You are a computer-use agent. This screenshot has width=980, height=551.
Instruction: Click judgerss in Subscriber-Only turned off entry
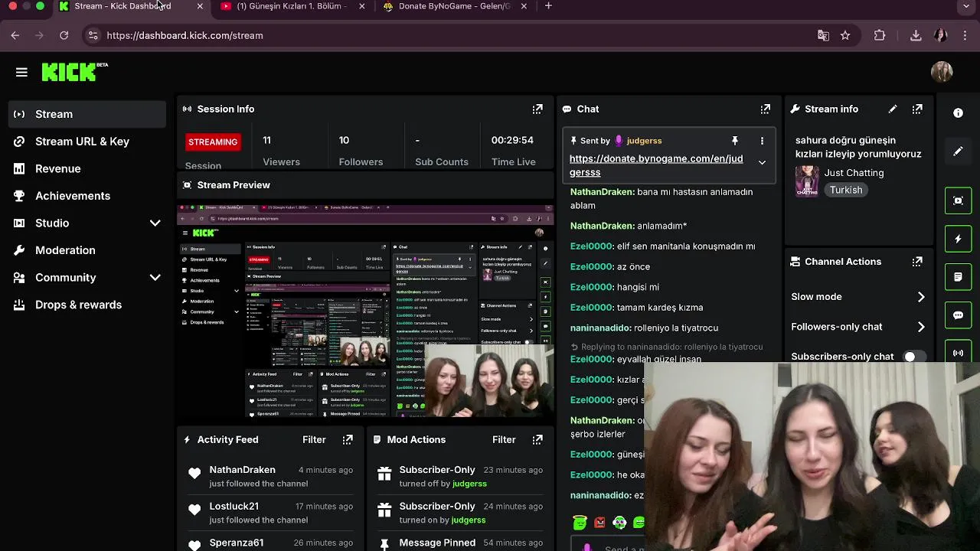(x=469, y=484)
